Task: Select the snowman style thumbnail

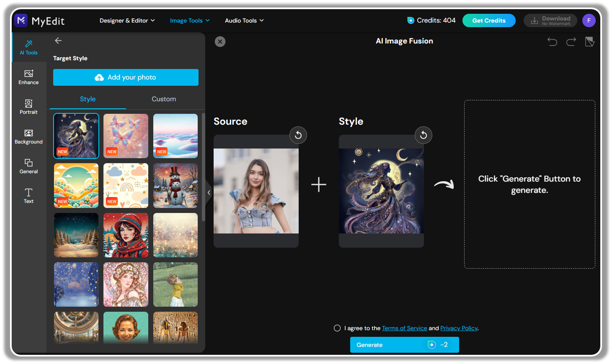Action: [175, 186]
